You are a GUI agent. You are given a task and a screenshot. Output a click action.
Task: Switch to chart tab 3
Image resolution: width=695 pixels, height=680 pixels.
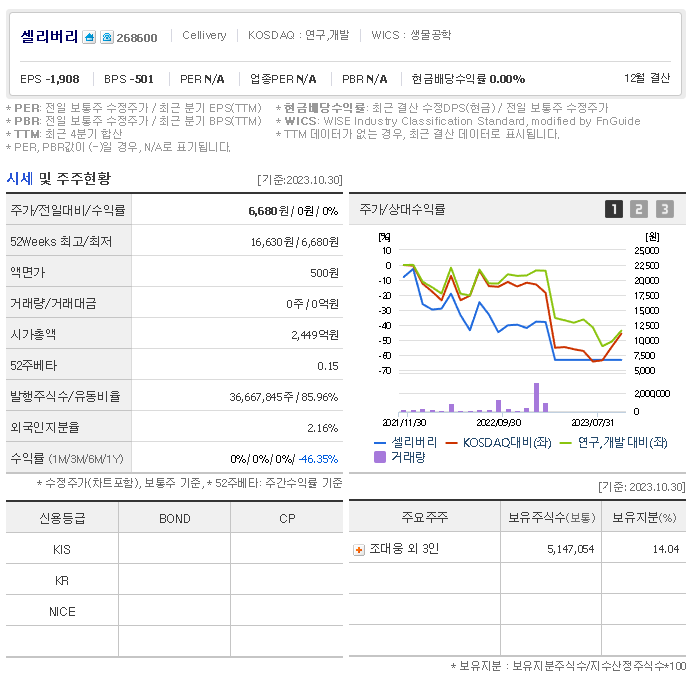coord(665,209)
